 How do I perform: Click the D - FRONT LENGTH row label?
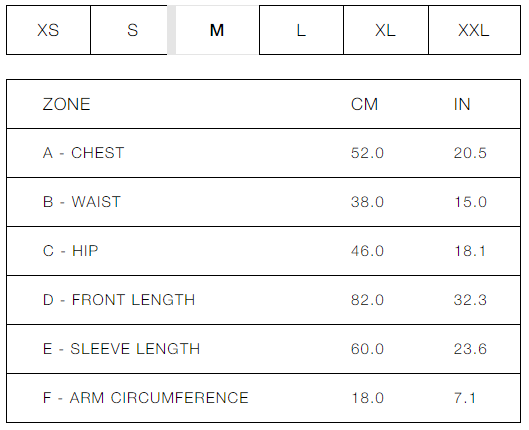pyautogui.click(x=119, y=300)
